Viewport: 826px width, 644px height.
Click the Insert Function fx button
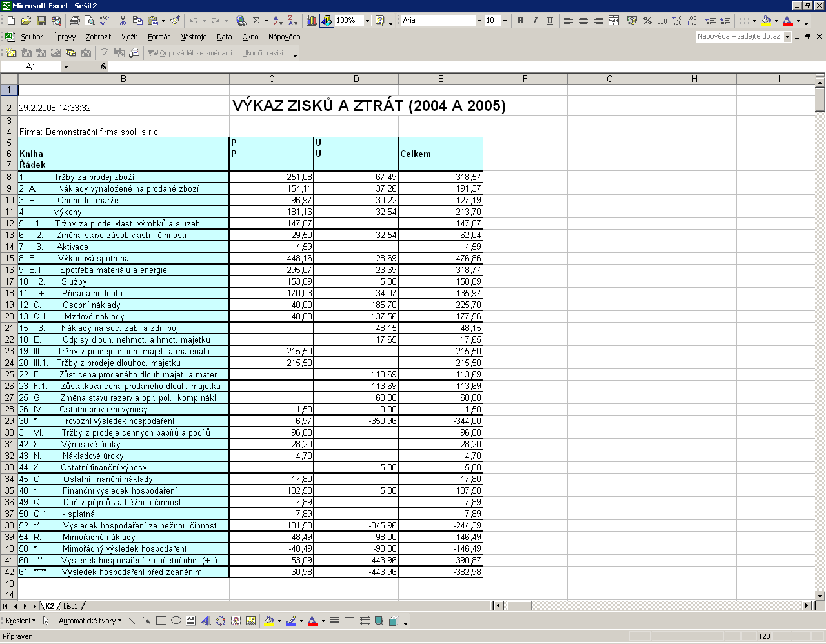point(103,66)
